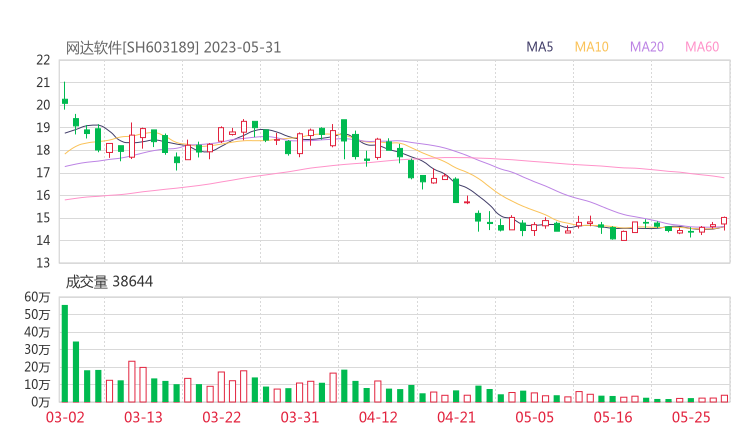The height and width of the screenshot is (440, 740).
Task: Click the 04-21 date axis label
Action: (456, 417)
